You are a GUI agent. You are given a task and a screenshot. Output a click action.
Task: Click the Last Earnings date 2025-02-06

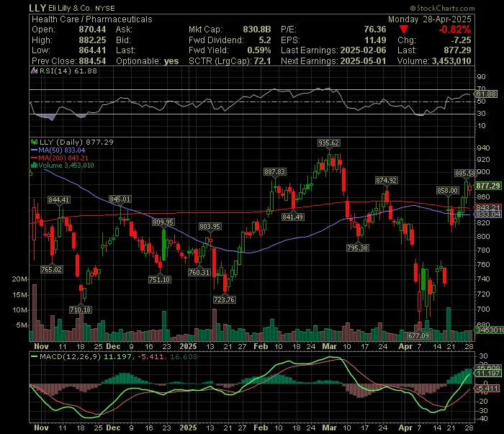pos(363,50)
